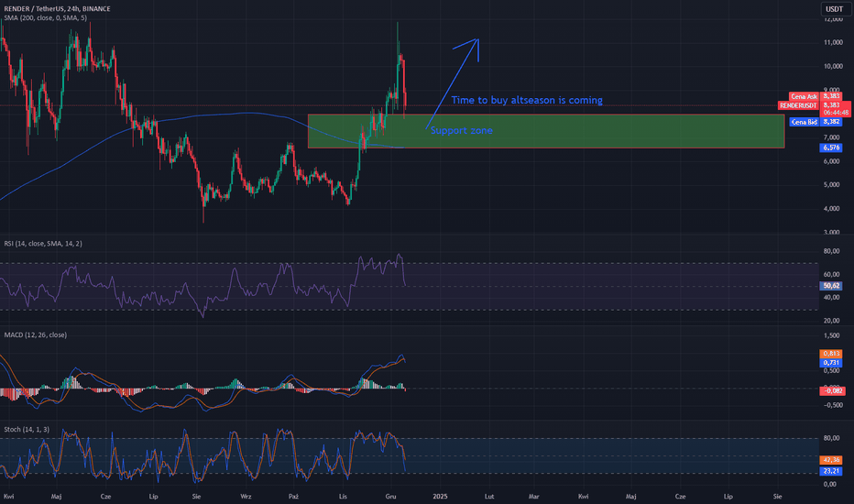Select the RSI (14, close, SMA) legend
This screenshot has height=504, width=854.
pos(43,244)
